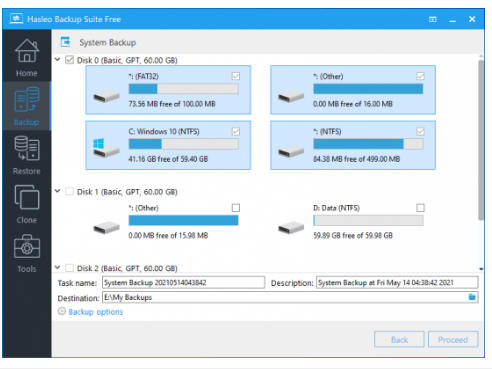492x369 pixels.
Task: Open the Home section in the sidebar
Action: click(27, 57)
